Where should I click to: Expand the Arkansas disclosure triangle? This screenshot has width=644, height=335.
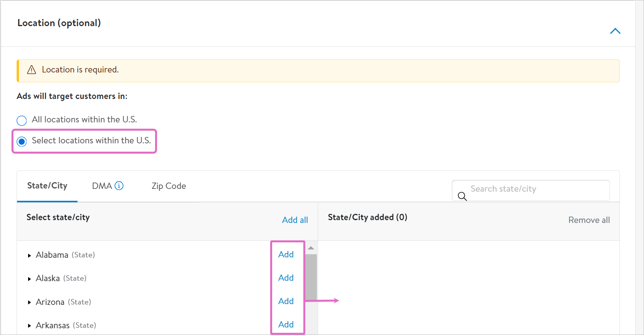[29, 326]
